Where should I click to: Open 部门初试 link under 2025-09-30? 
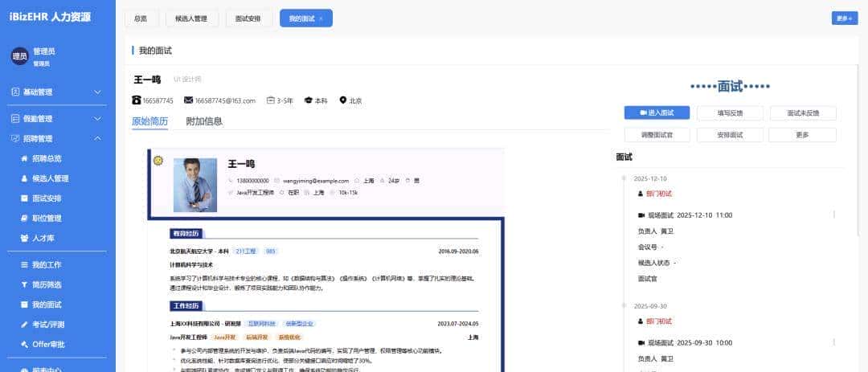[659, 321]
